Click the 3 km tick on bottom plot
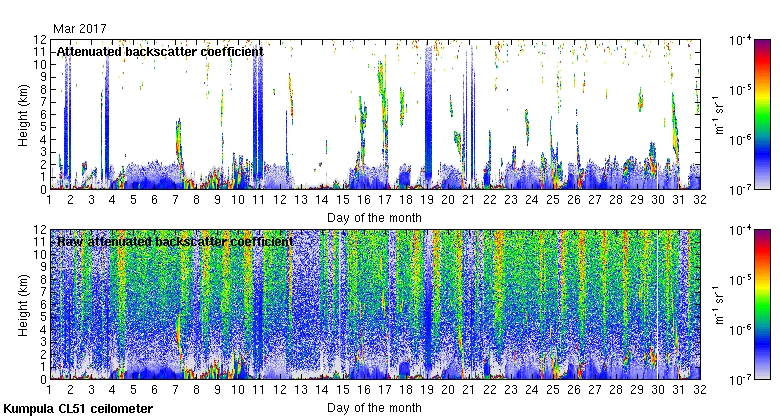 [43, 342]
